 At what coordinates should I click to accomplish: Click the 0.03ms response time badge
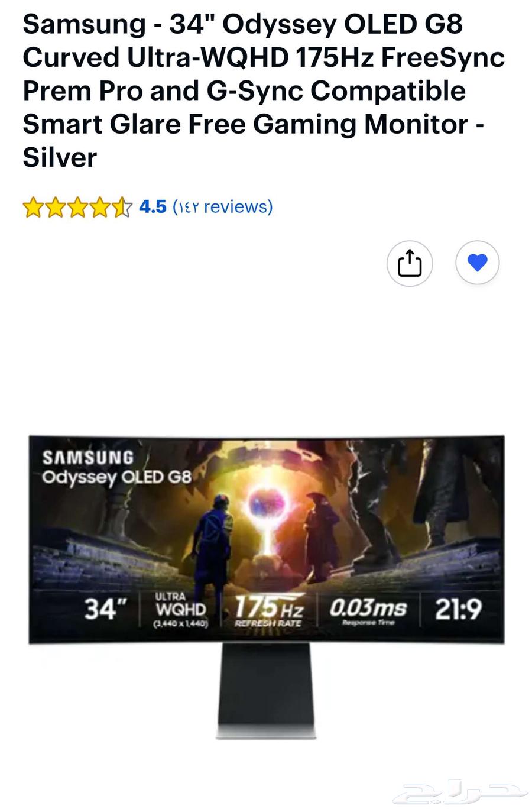click(368, 610)
